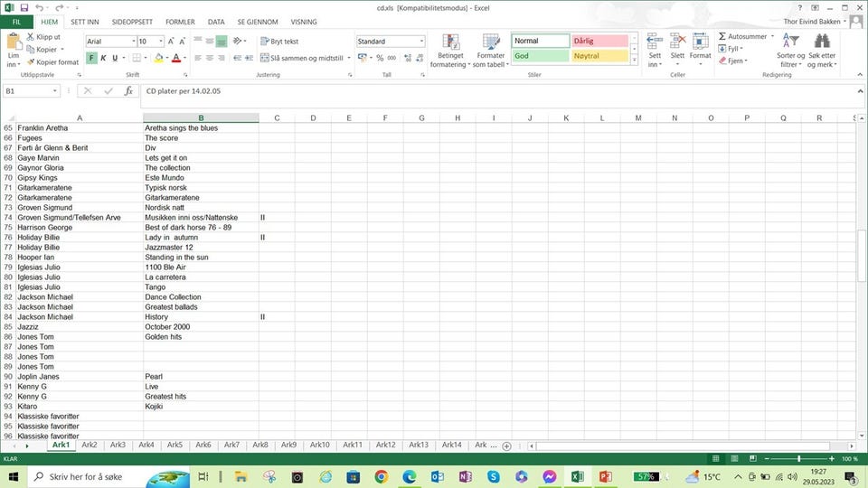
Task: Click the red font color icon
Action: (176, 58)
